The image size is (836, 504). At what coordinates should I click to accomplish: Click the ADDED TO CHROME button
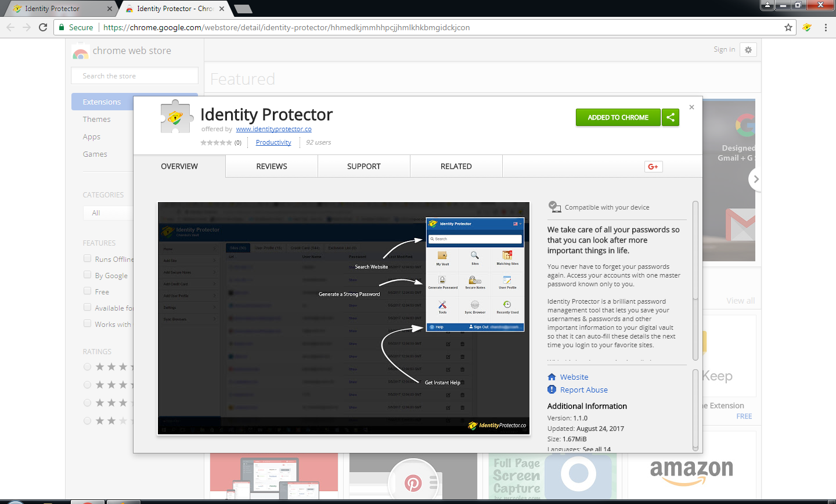coord(618,117)
